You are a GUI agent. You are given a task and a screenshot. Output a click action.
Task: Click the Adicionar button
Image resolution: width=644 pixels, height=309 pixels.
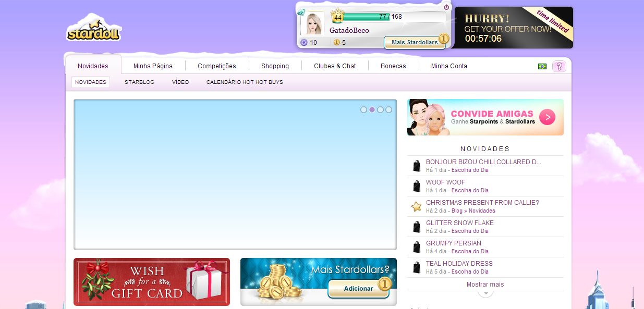(x=359, y=288)
